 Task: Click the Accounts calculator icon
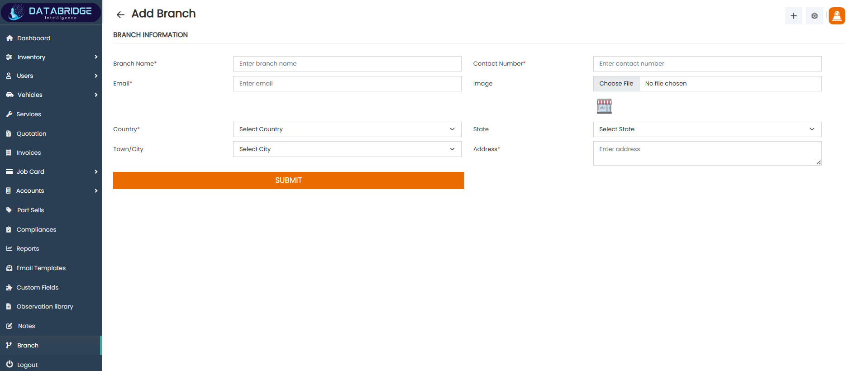coord(8,191)
